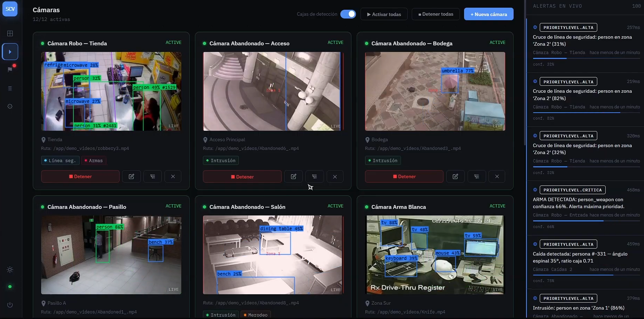Remove Cámara Robo — Tienda with X
Viewport: 644px width, 319px height.
tap(173, 176)
